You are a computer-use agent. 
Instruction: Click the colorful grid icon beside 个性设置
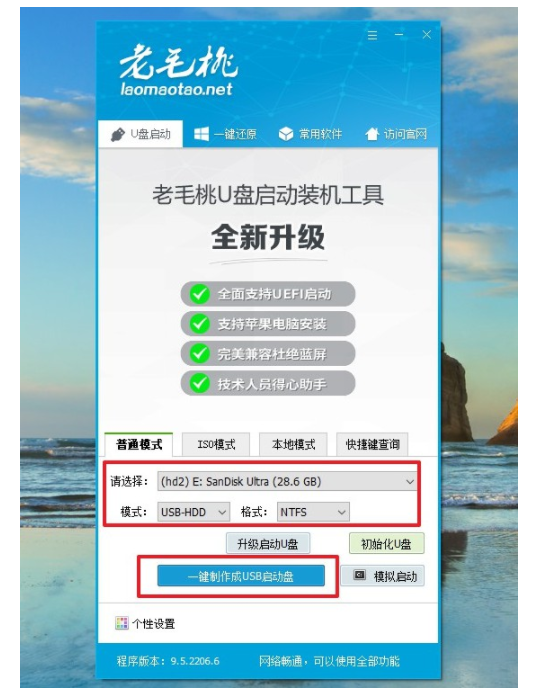(121, 623)
